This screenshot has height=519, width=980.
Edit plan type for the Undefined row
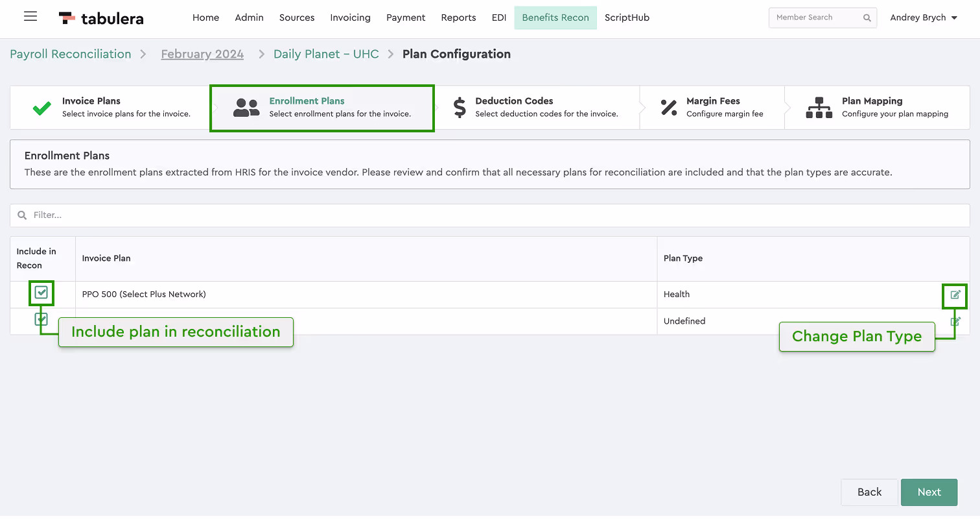[955, 321]
